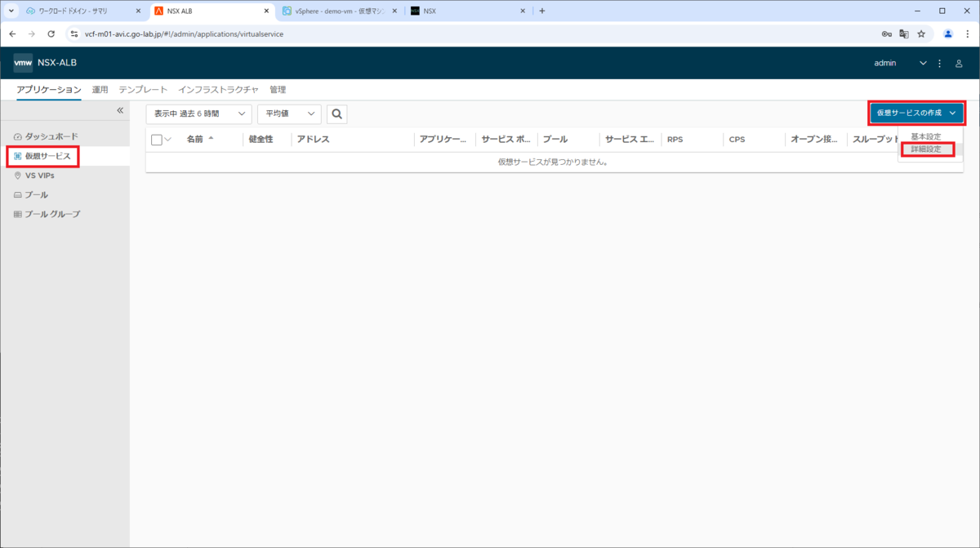The height and width of the screenshot is (548, 980).
Task: Click the プール グループ sidebar icon
Action: [18, 214]
